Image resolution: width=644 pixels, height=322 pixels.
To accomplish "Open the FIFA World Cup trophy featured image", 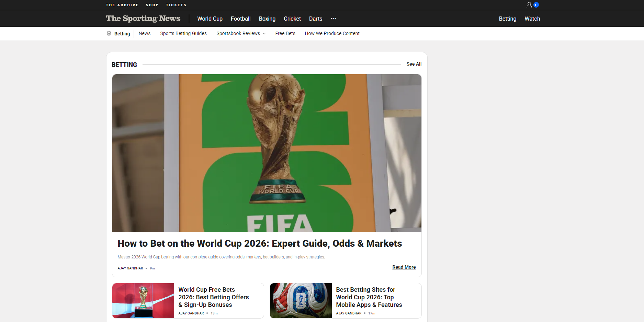I will coord(267,153).
